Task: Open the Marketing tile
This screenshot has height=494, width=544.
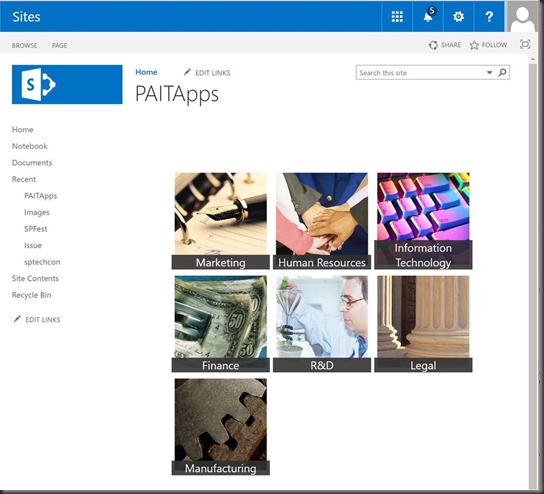Action: click(221, 221)
